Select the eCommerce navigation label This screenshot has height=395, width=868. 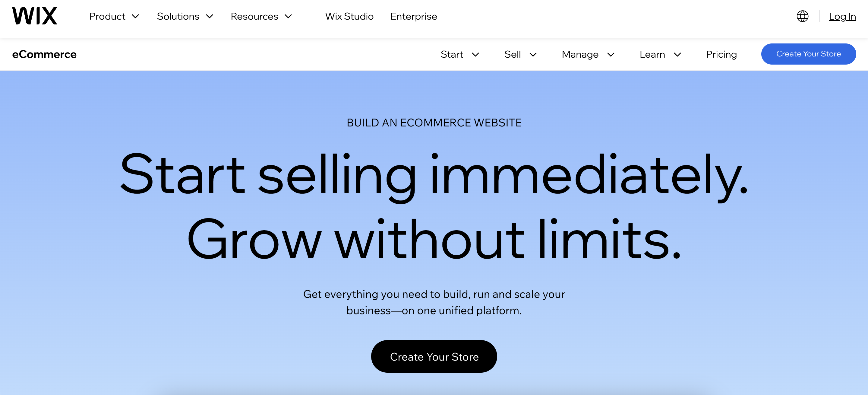pos(44,54)
